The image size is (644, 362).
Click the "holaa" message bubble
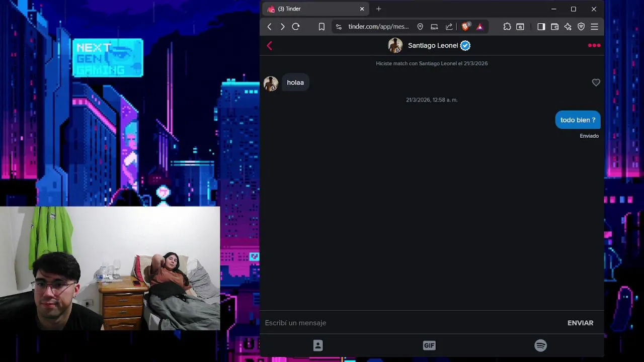tap(295, 82)
